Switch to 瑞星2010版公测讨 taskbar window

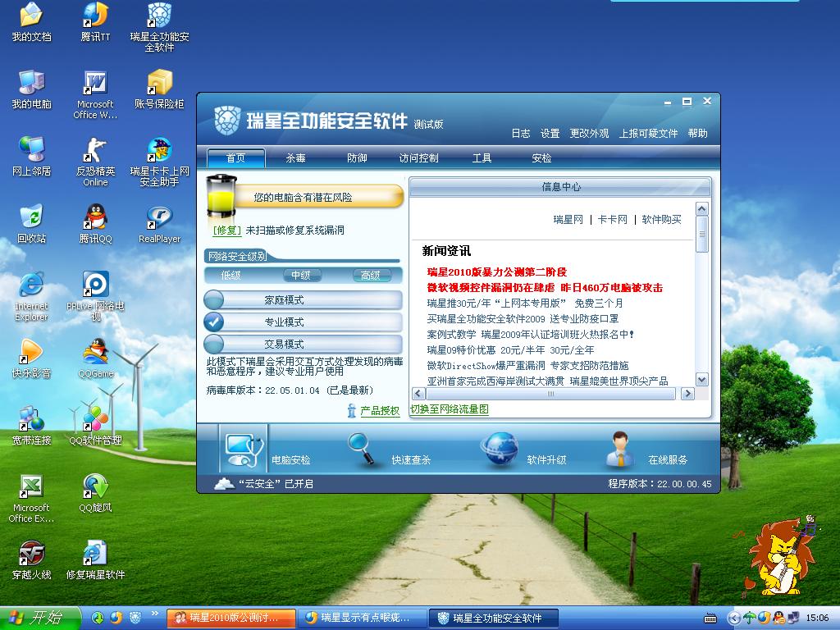click(x=231, y=618)
